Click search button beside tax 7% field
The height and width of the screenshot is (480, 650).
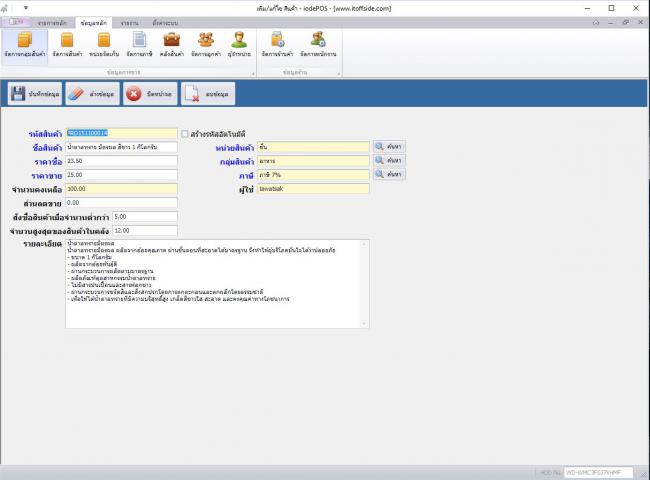pos(389,175)
